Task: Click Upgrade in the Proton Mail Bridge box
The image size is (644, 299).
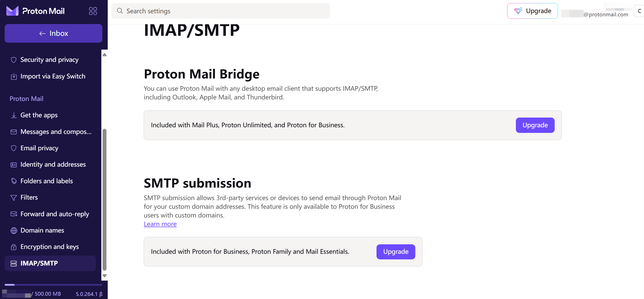Action: pos(535,125)
